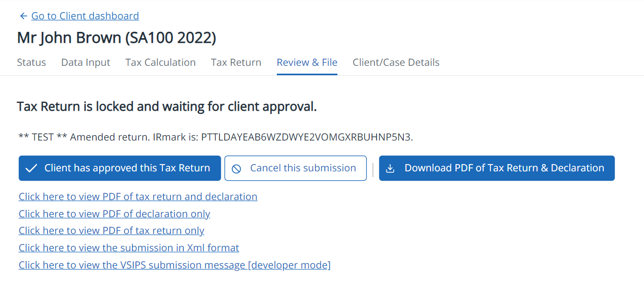The image size is (644, 292).
Task: Click the download arrow icon
Action: [390, 169]
